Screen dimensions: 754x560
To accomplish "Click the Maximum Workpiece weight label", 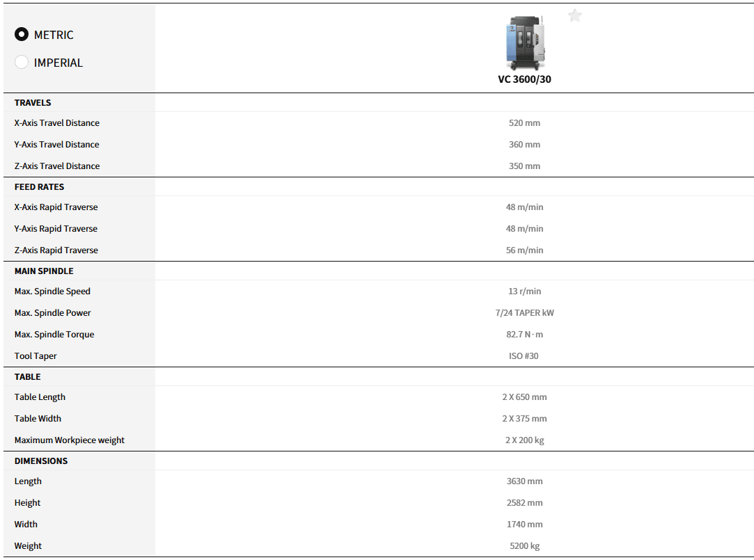I will click(70, 440).
